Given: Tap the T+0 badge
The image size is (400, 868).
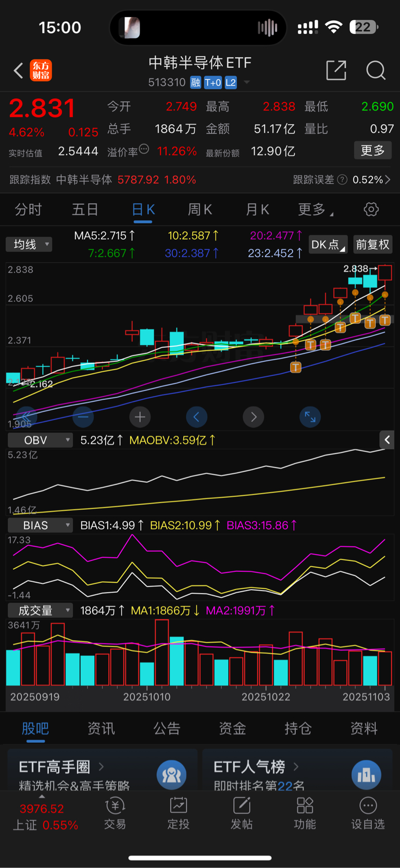Looking at the screenshot, I should (213, 82).
